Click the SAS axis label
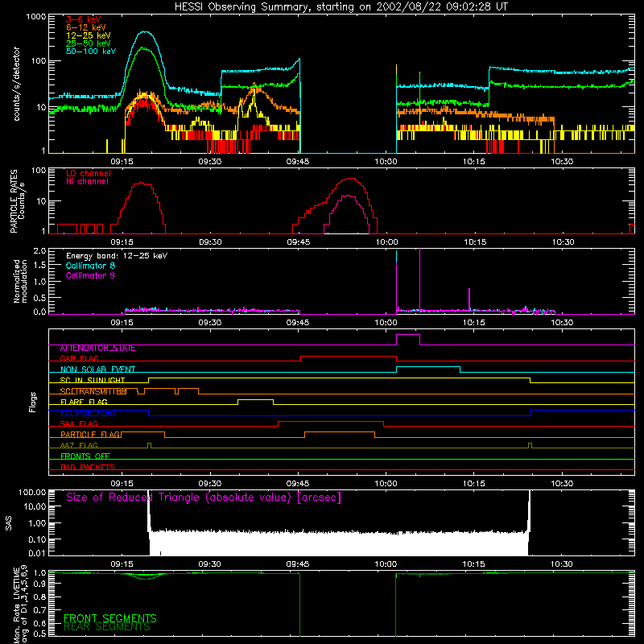Viewport: 644px width, 644px height. click(x=8, y=523)
